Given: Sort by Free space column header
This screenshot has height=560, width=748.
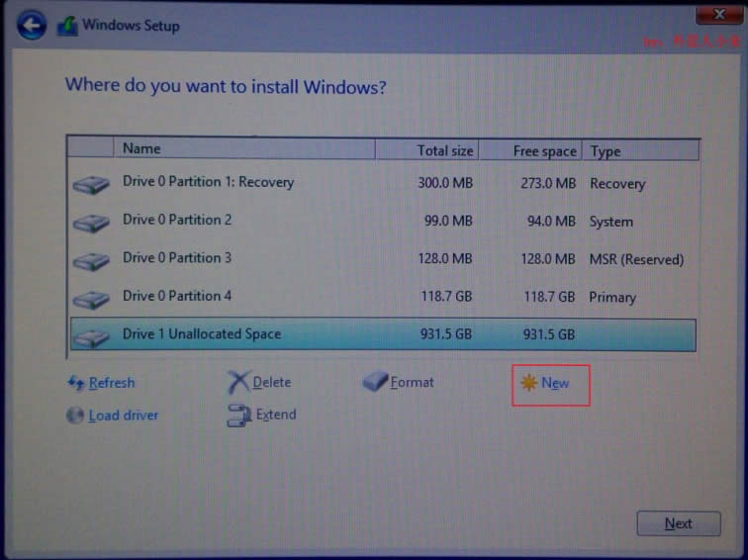Looking at the screenshot, I should (x=532, y=150).
